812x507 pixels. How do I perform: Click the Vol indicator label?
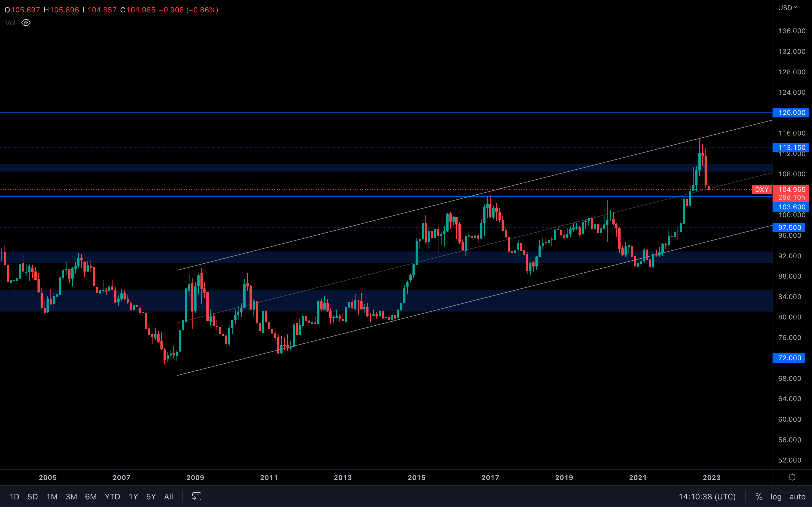point(10,23)
